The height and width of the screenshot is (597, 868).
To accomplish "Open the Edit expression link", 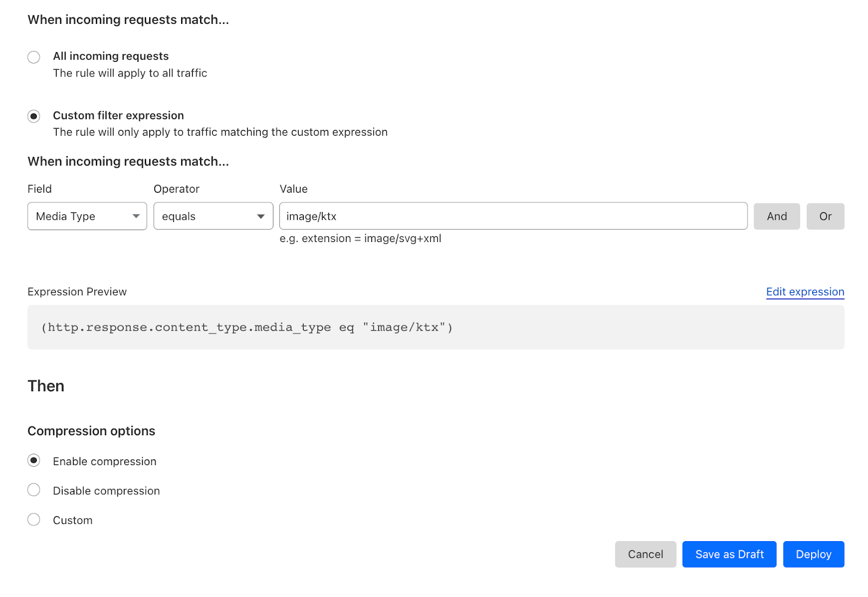I will click(x=805, y=291).
